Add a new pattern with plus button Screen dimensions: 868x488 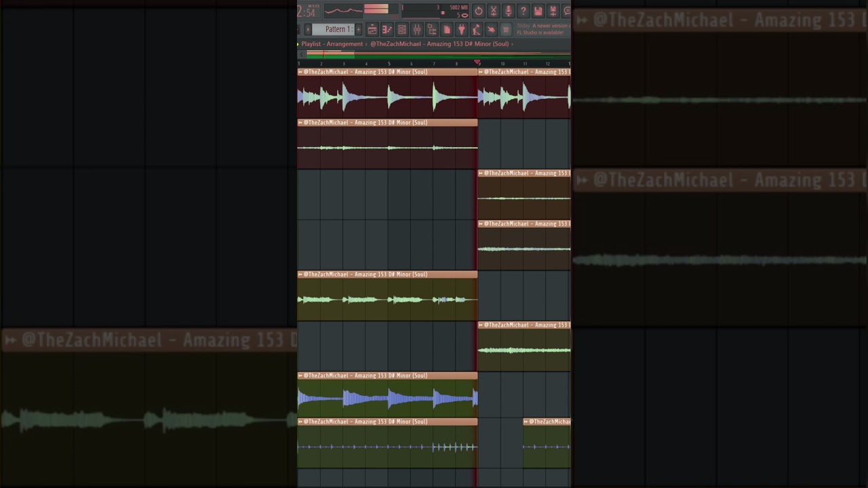[359, 30]
